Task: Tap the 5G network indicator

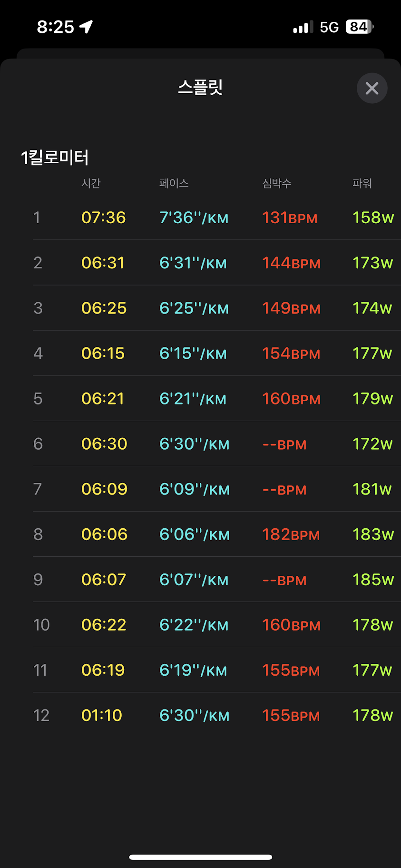Action: (x=329, y=27)
